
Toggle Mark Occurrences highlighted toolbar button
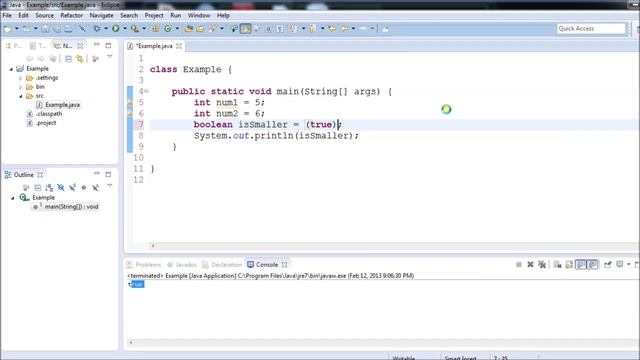(x=245, y=29)
